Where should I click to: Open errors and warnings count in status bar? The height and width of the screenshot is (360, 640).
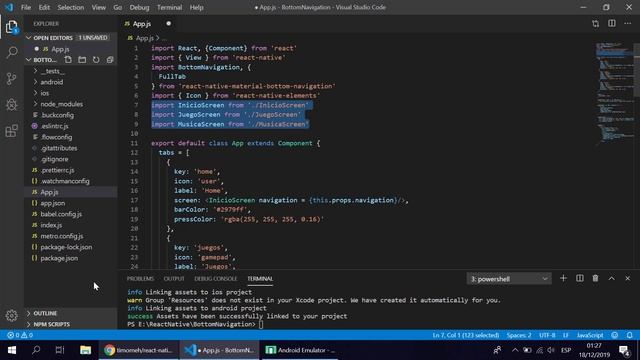[20, 335]
